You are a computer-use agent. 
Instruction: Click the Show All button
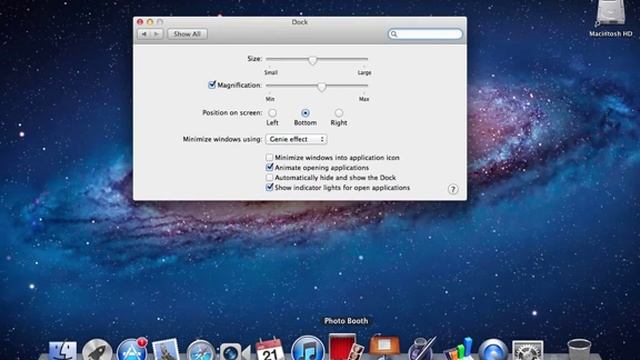[x=187, y=34]
